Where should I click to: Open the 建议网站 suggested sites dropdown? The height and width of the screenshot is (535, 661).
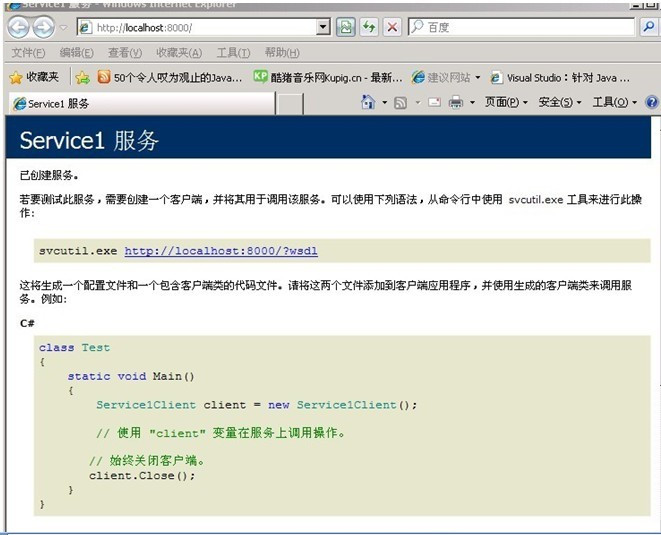(446, 78)
